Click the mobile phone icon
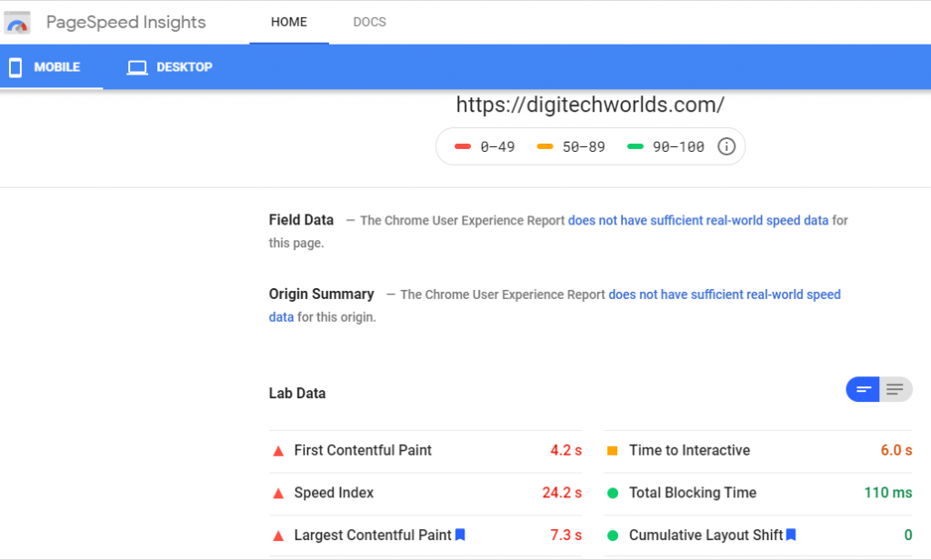Viewport: 931px width, 560px height. pyautogui.click(x=15, y=67)
